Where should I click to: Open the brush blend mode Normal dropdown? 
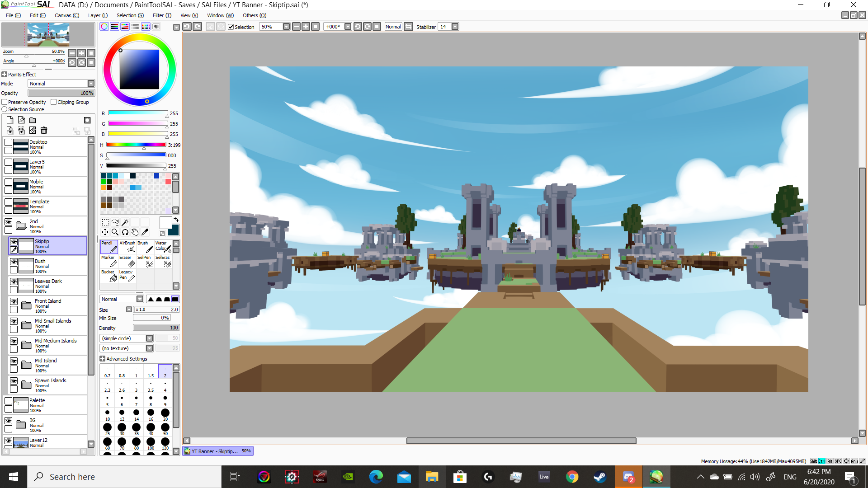coord(122,299)
